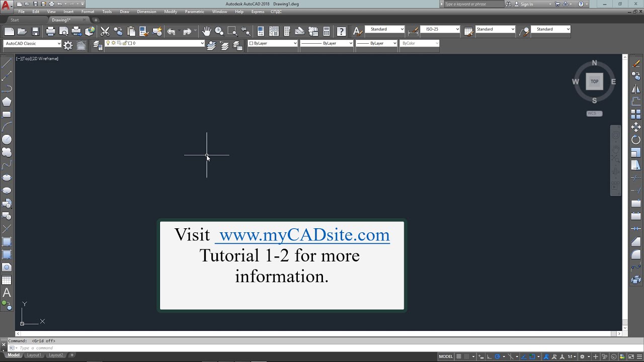Viewport: 644px width, 362px height.
Task: Toggle polar tracking in status bar
Action: point(498,356)
